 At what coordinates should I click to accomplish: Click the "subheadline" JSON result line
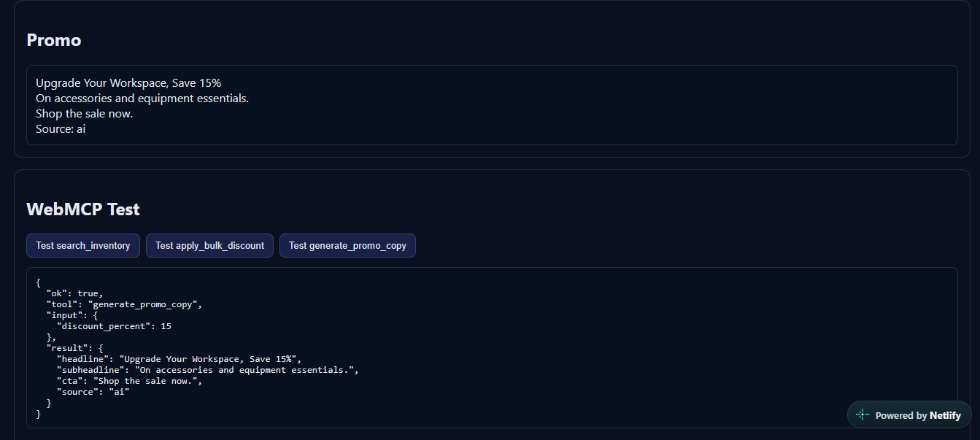pos(208,370)
